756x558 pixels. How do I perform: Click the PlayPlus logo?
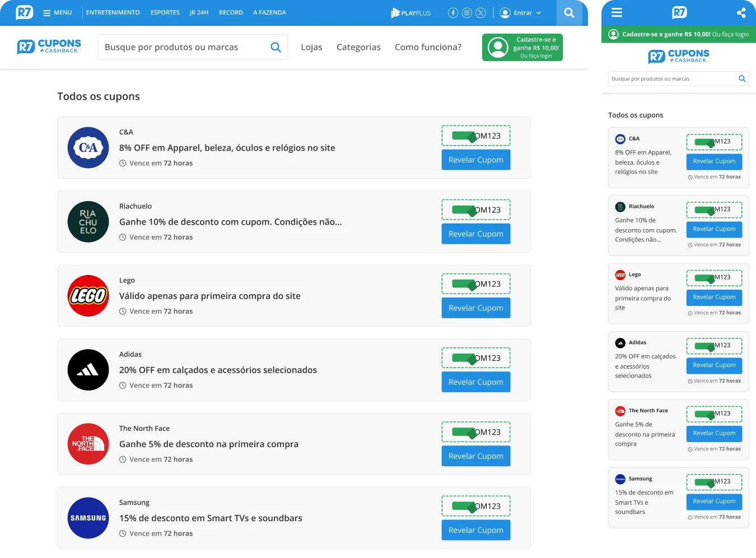tap(411, 13)
